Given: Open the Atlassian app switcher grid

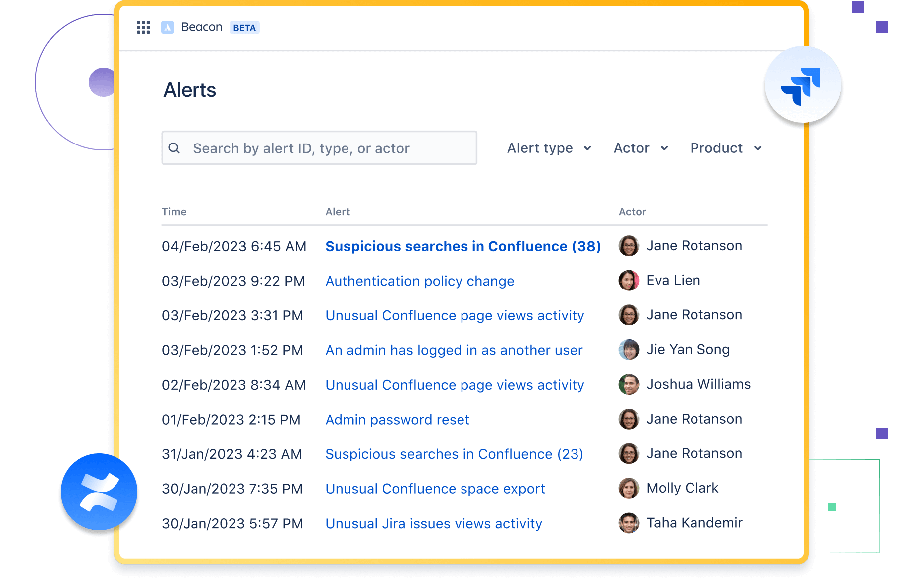Looking at the screenshot, I should tap(143, 28).
